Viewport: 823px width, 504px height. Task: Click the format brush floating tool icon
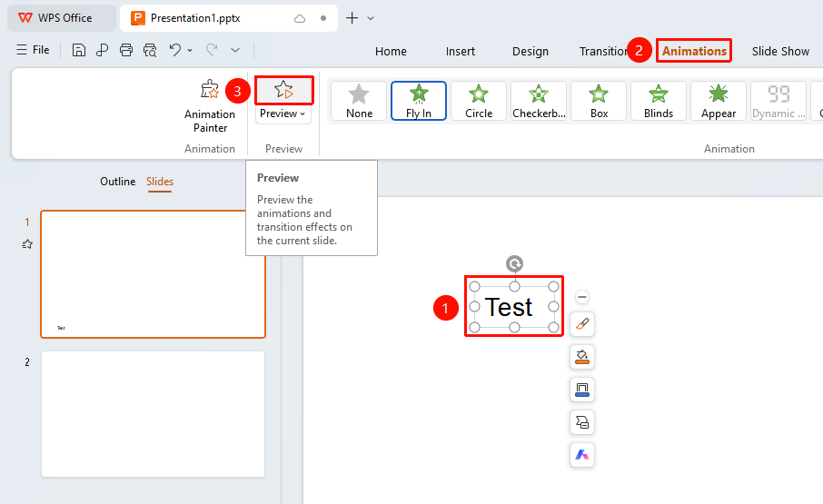coord(582,324)
